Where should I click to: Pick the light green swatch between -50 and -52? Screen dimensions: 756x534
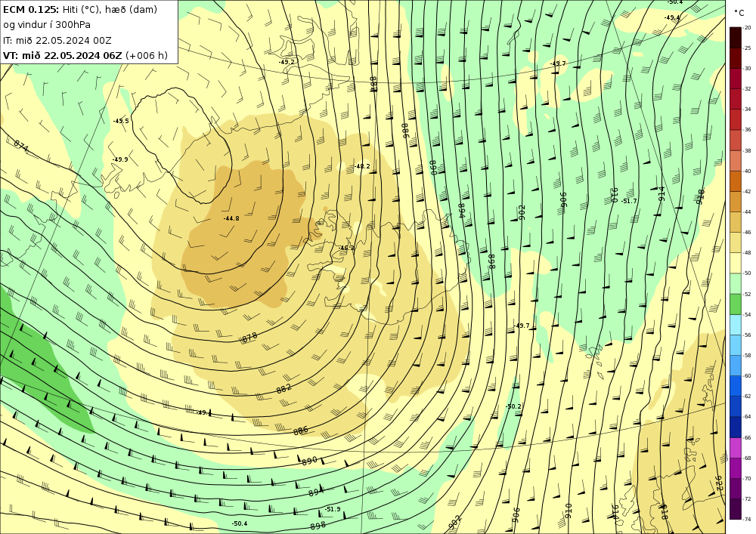[x=736, y=283]
